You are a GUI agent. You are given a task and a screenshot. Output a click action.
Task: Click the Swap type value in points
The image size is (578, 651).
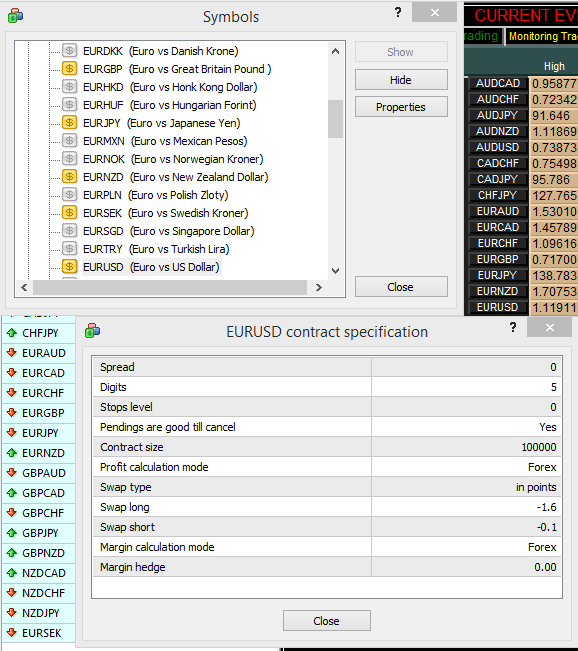click(x=536, y=487)
